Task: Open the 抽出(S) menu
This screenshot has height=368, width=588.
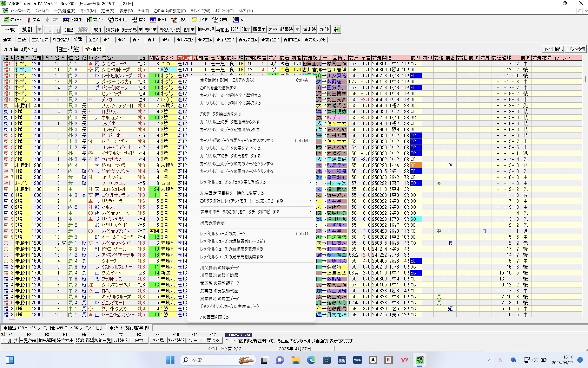Action: pyautogui.click(x=107, y=11)
